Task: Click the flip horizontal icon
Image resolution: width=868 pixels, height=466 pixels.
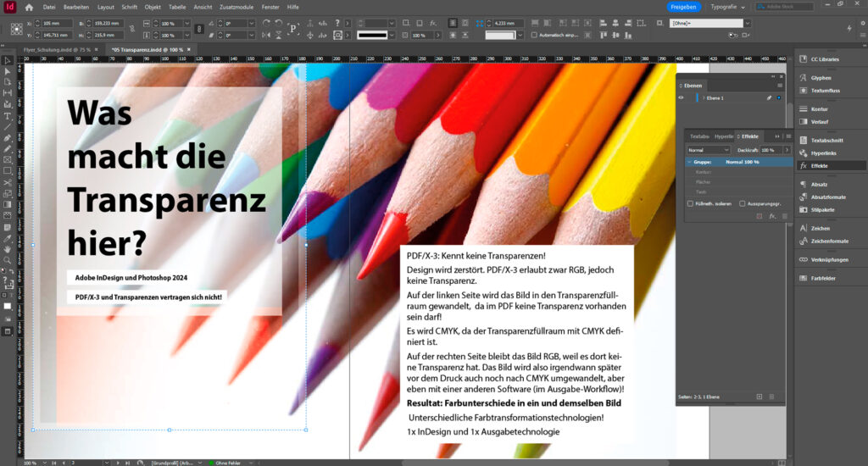Action: (x=266, y=35)
